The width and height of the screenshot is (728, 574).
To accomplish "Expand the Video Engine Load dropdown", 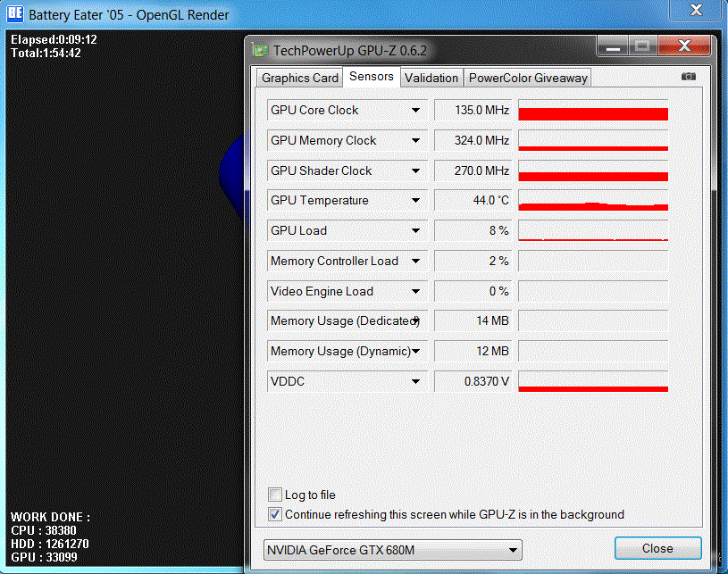I will click(415, 291).
